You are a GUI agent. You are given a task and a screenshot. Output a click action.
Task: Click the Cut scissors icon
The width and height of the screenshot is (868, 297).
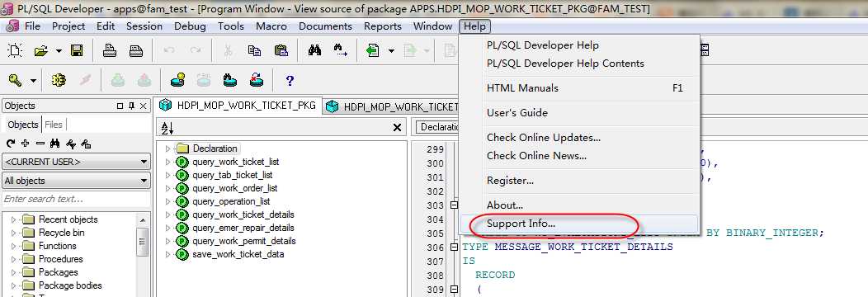pos(228,51)
